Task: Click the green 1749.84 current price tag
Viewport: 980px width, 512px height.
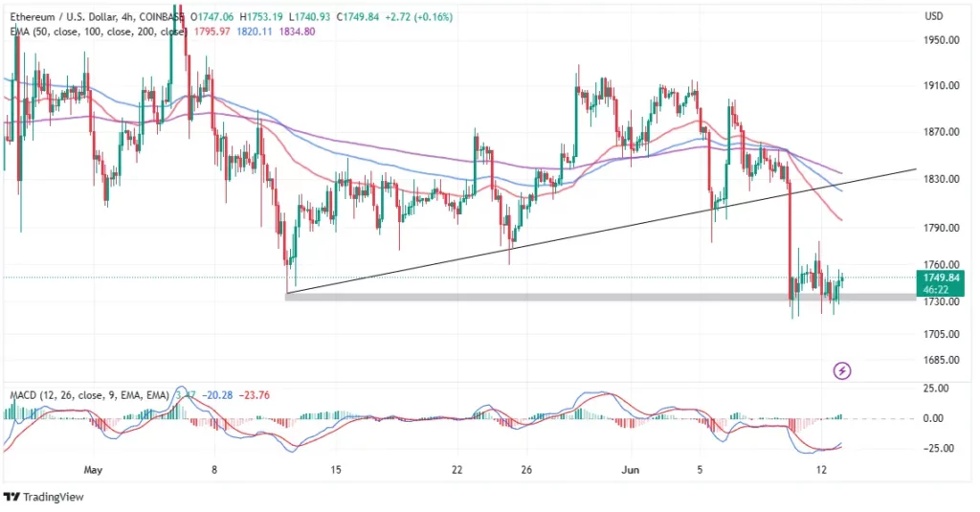Action: tap(940, 283)
